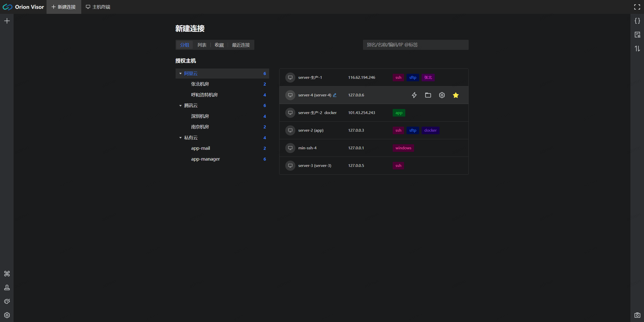Select the app-manager group
This screenshot has width=644, height=322.
click(205, 159)
